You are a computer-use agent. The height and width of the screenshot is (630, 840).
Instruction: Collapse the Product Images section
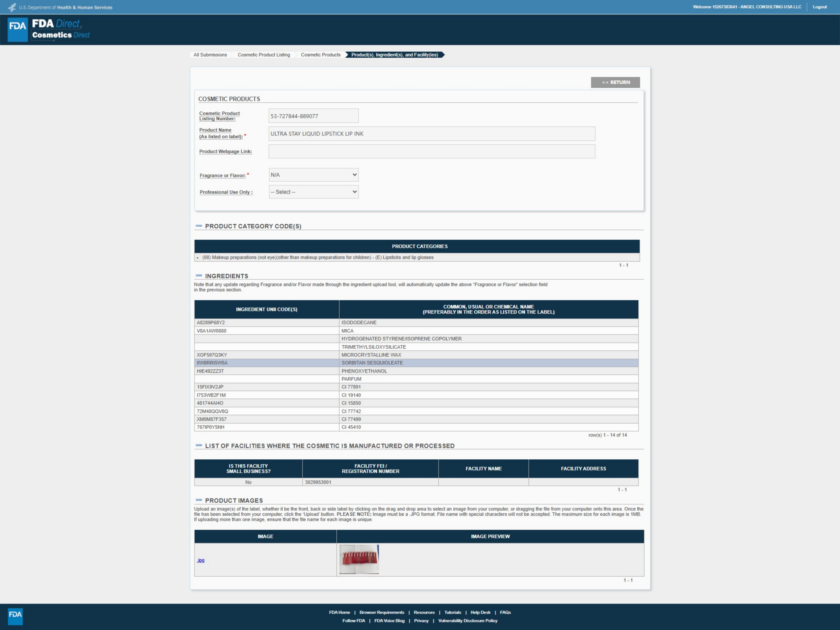coord(199,500)
